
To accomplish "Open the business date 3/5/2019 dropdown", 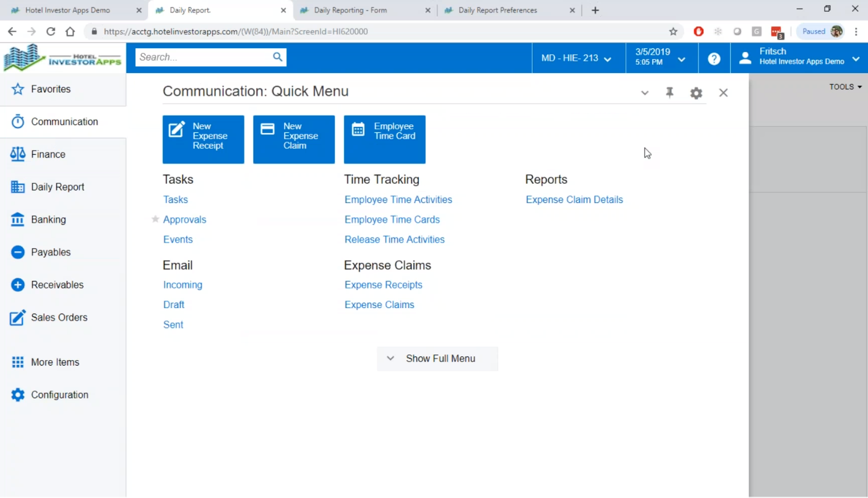I will coord(660,58).
